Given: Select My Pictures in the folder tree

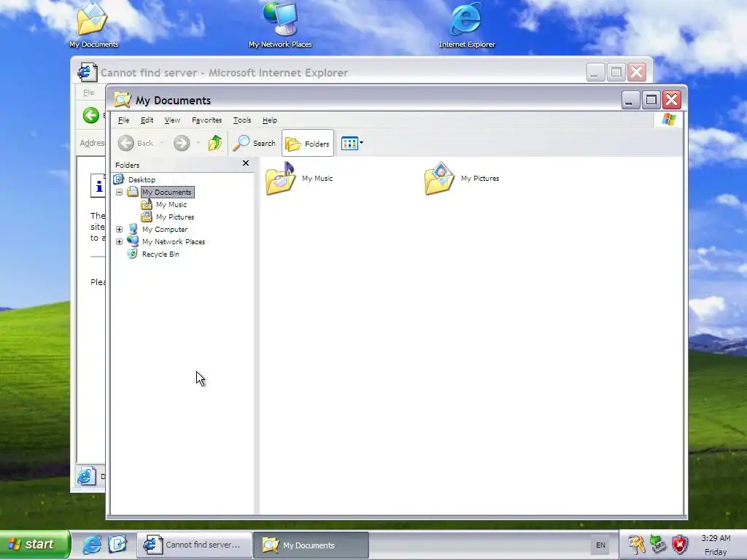Looking at the screenshot, I should (175, 217).
